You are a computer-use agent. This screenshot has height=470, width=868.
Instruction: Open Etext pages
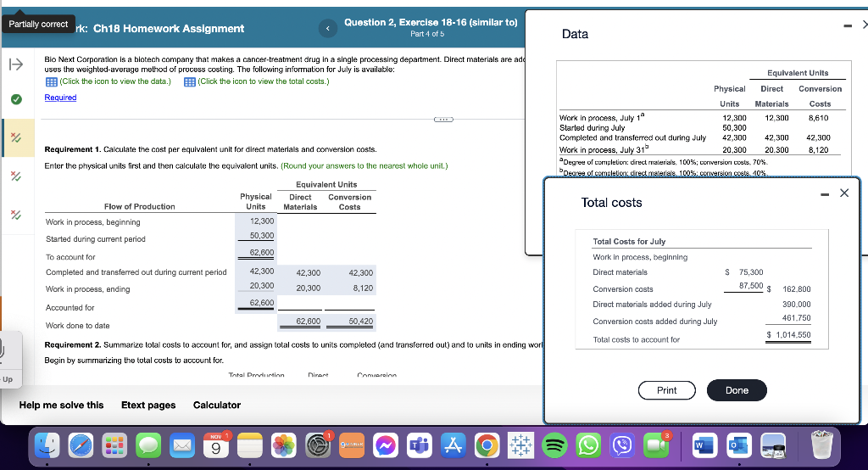coord(148,406)
